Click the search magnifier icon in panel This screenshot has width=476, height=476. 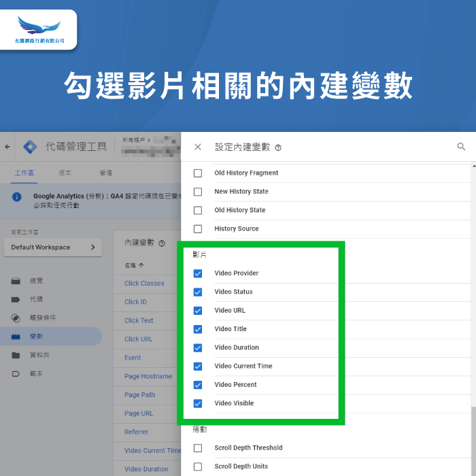coord(461,147)
